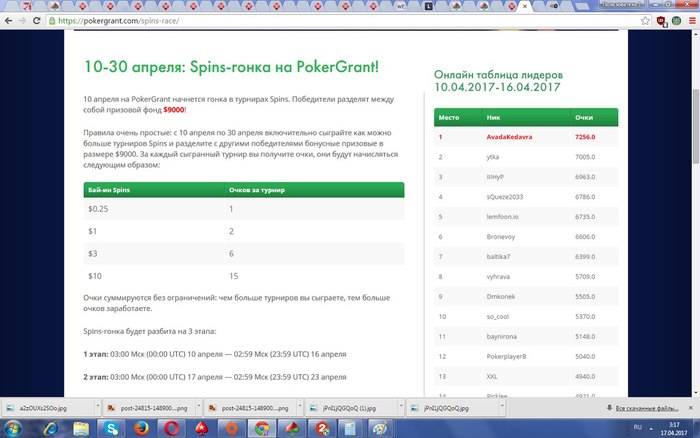Open the Windows Start menu
The width and height of the screenshot is (700, 438).
[12, 429]
